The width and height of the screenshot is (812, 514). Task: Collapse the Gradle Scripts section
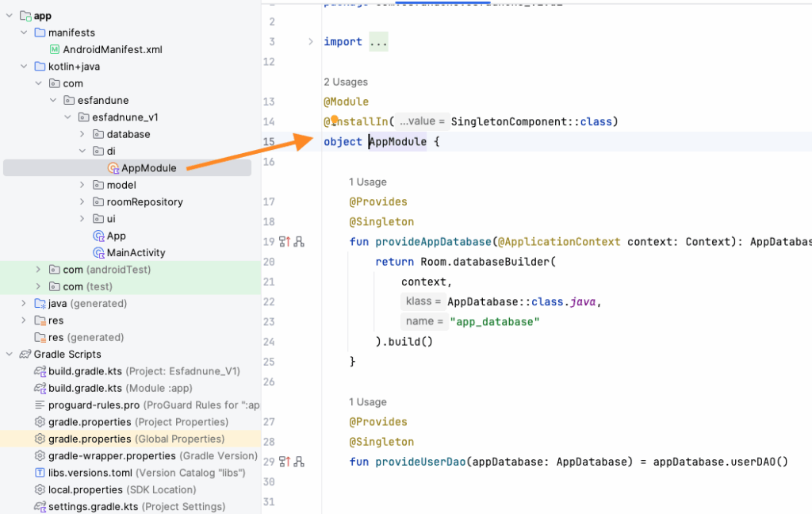(10, 355)
